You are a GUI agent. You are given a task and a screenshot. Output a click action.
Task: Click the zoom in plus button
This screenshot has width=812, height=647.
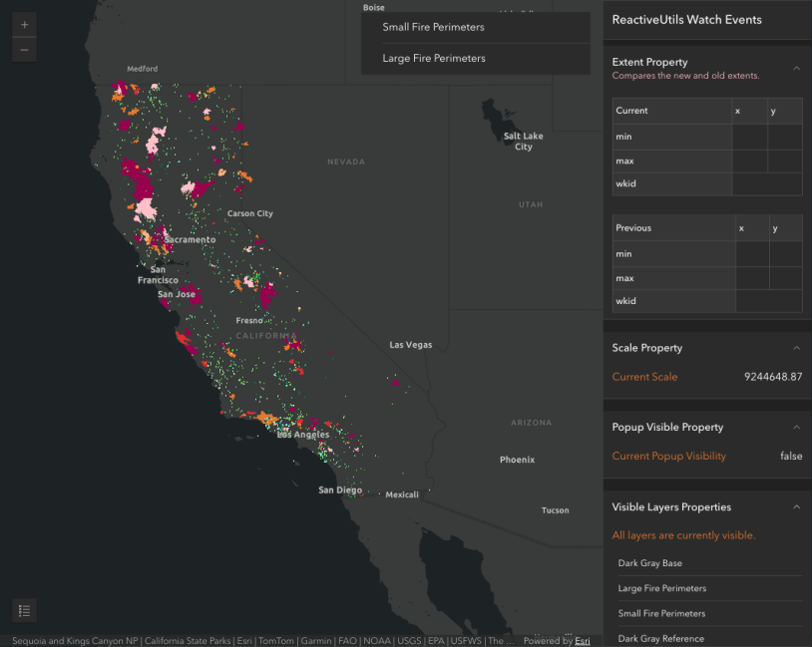point(24,25)
